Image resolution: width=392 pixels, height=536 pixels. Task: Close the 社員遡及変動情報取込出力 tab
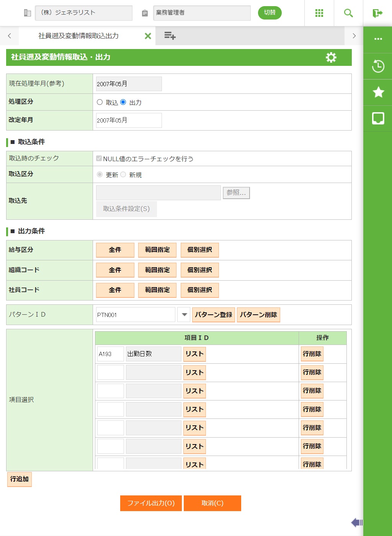point(148,36)
